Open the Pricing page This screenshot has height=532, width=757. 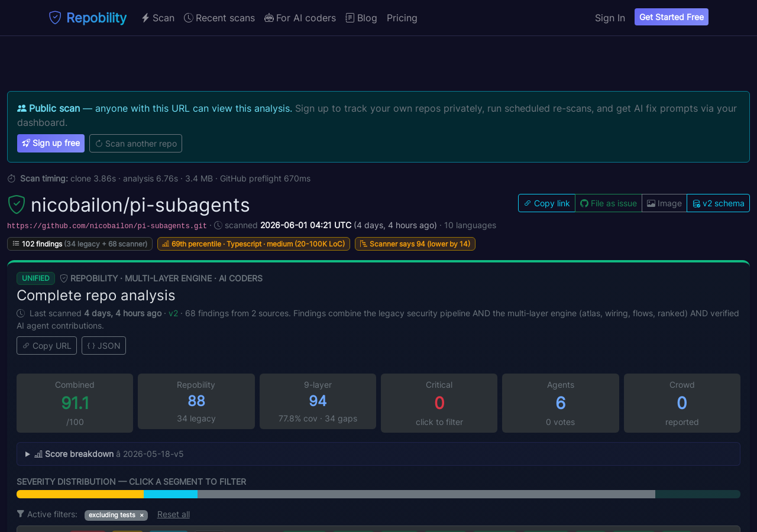(x=402, y=18)
